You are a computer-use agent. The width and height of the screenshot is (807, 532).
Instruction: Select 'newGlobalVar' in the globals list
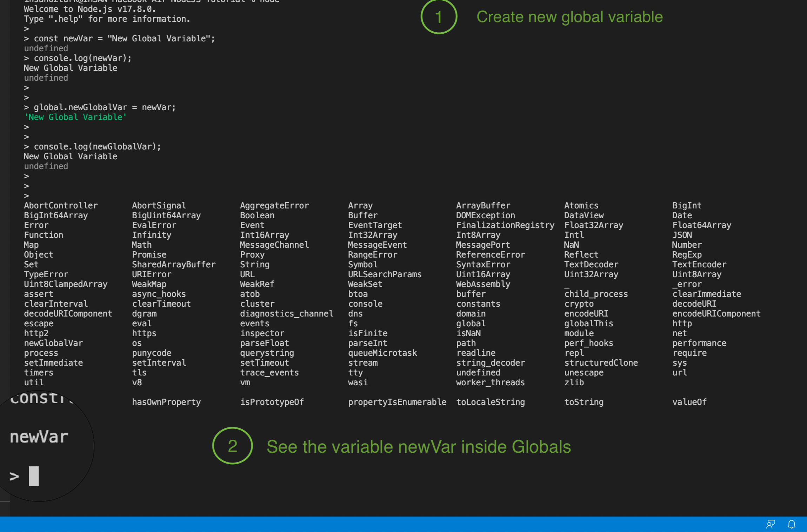[53, 343]
